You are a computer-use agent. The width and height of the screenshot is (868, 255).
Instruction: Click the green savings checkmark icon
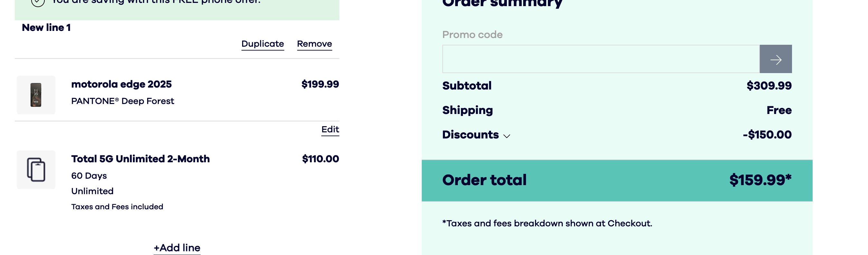click(38, 2)
